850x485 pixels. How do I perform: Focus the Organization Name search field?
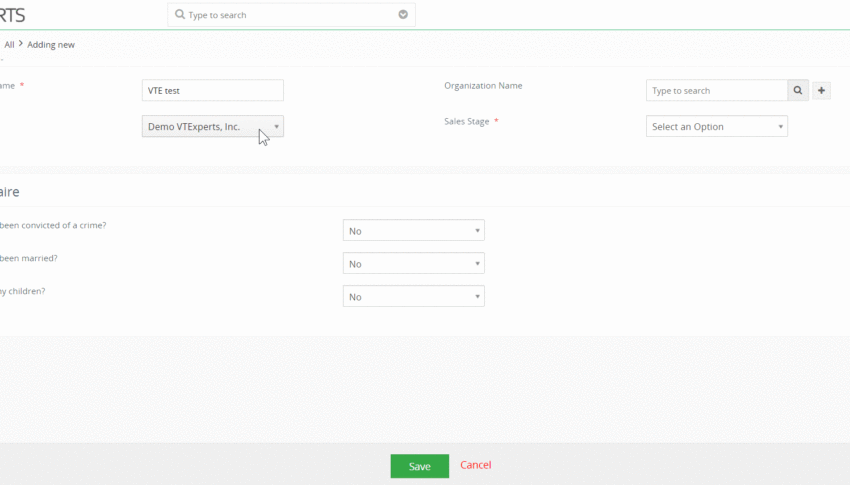pyautogui.click(x=717, y=90)
